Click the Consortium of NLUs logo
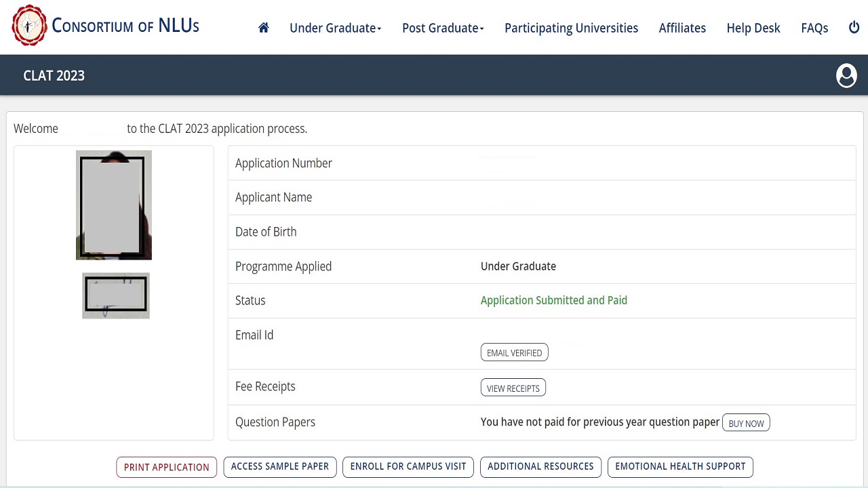 (105, 26)
